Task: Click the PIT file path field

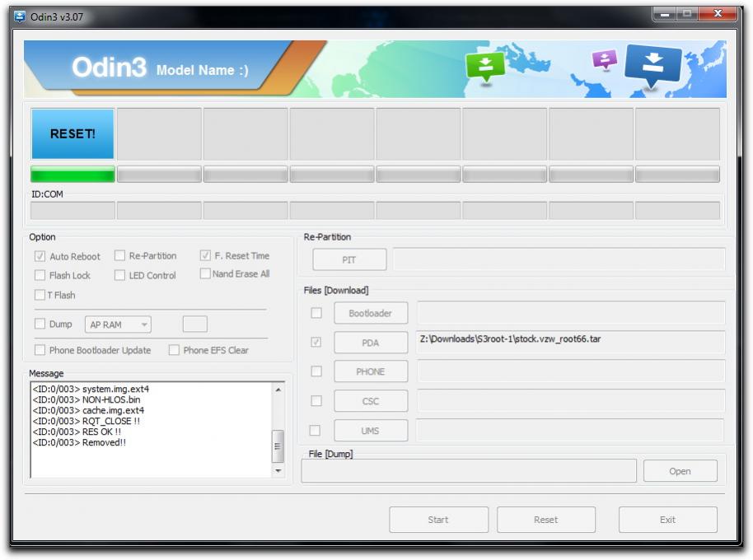Action: tap(559, 259)
